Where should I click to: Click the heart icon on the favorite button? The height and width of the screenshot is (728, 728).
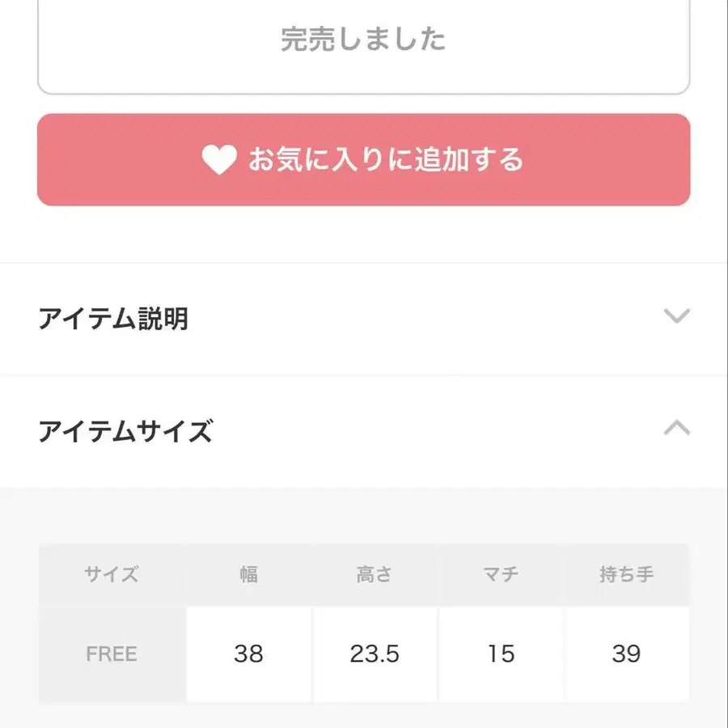click(218, 160)
